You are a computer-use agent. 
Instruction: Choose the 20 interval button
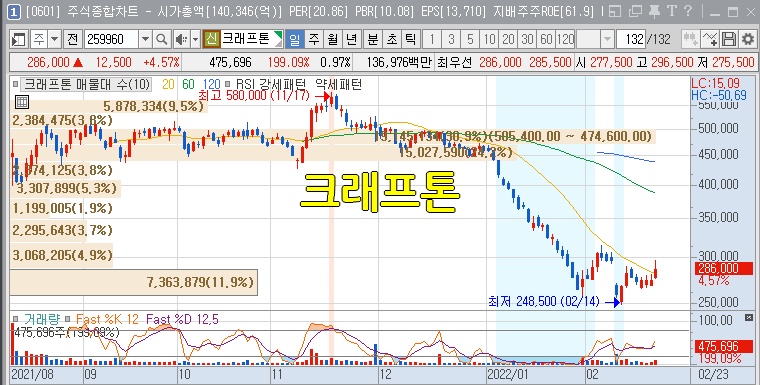pos(508,39)
